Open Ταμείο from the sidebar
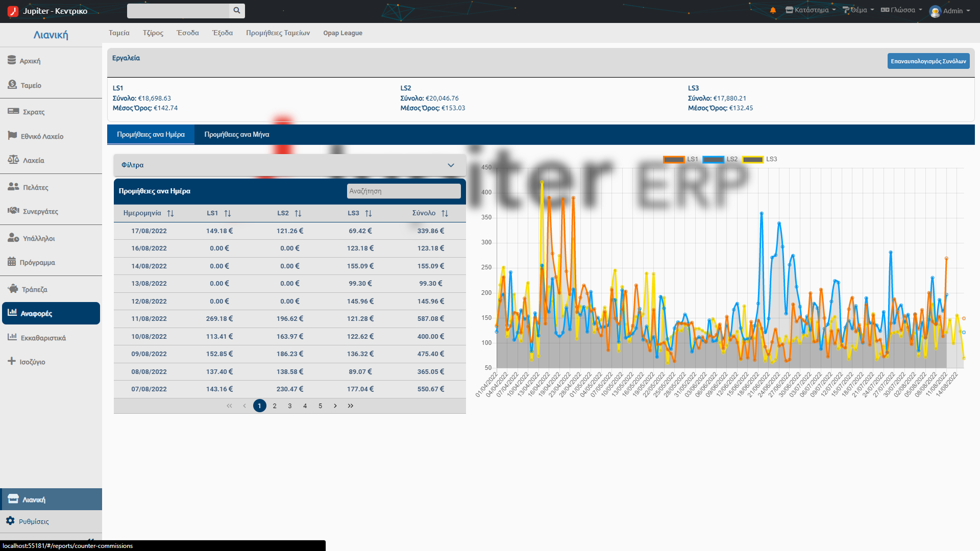This screenshot has height=551, width=980. coord(51,85)
